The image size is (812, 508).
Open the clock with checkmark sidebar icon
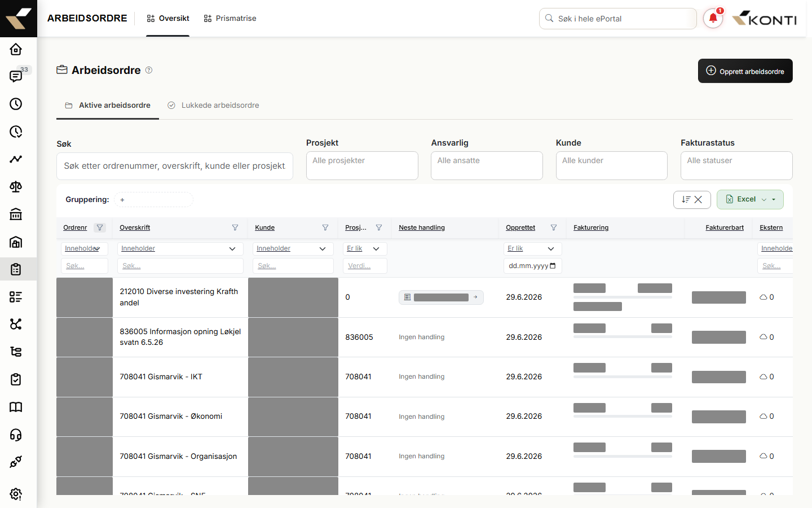tap(16, 132)
